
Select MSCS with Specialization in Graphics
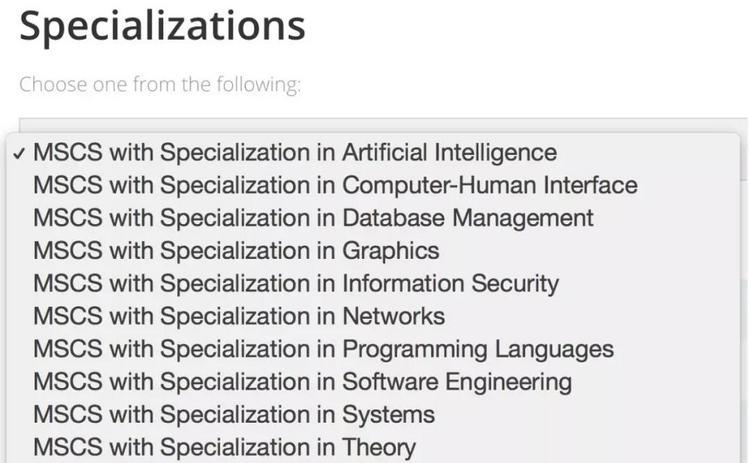(x=236, y=251)
